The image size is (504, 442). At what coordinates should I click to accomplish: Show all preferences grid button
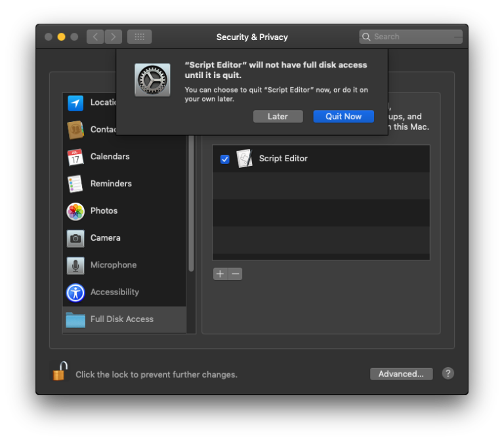[x=139, y=37]
